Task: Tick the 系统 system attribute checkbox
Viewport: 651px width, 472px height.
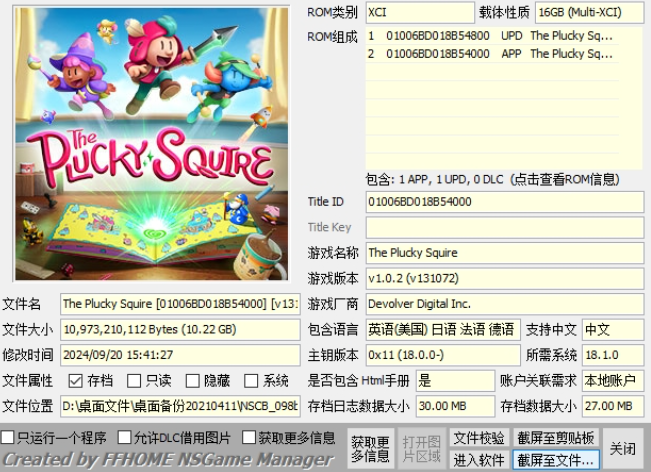Action: [251, 381]
